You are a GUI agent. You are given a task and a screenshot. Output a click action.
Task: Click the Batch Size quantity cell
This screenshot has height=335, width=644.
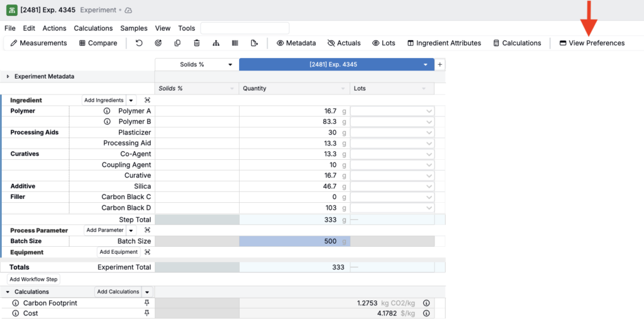(x=294, y=241)
